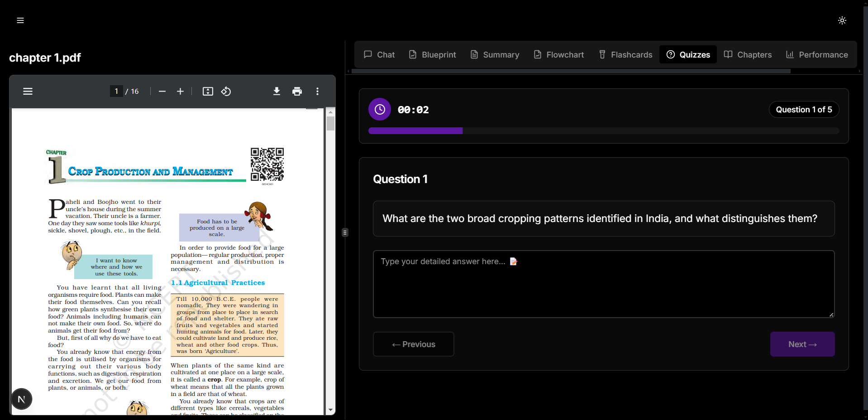Click the cropping patterns question text
This screenshot has width=868, height=420.
(600, 218)
